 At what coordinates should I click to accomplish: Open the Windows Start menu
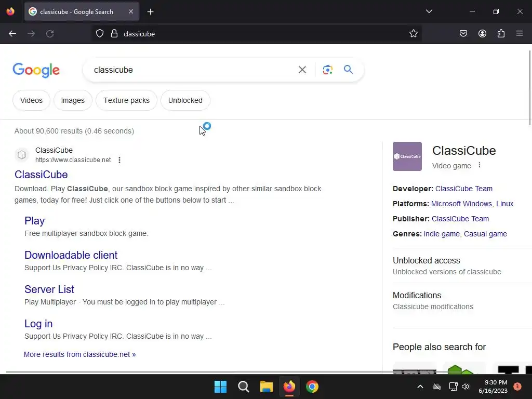(220, 387)
